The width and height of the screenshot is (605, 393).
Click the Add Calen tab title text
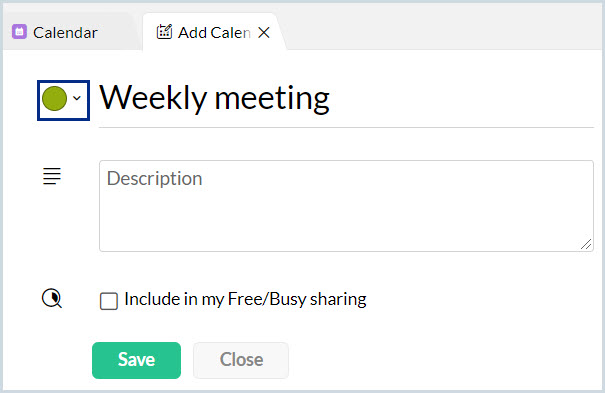214,32
